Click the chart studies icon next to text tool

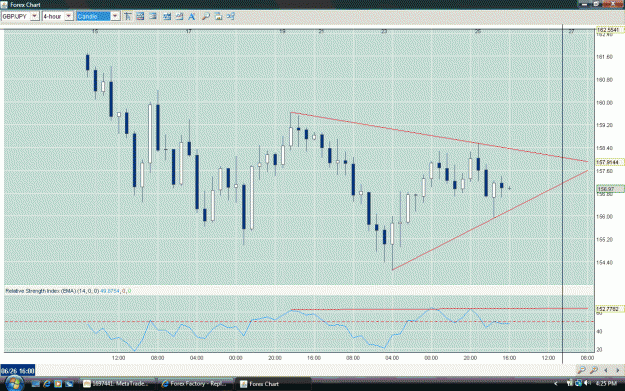click(x=179, y=16)
